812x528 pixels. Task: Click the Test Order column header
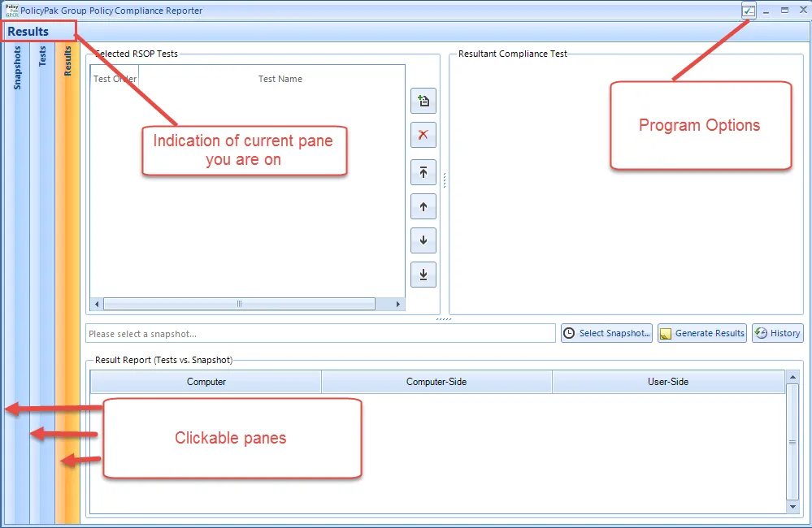tap(115, 79)
